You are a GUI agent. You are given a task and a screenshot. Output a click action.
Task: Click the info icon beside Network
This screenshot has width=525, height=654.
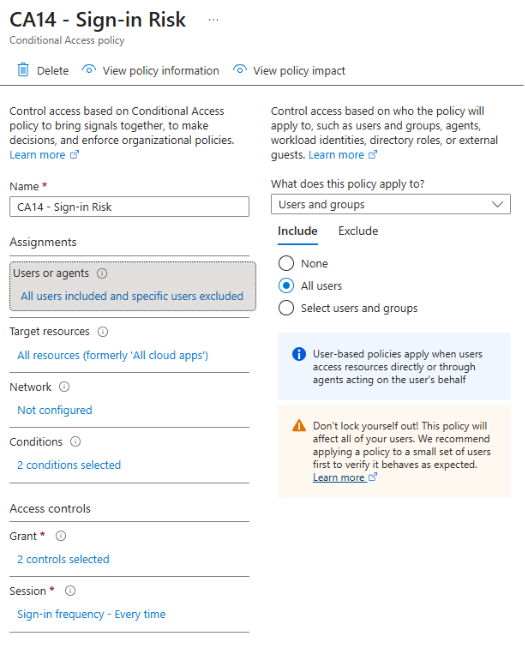64,387
